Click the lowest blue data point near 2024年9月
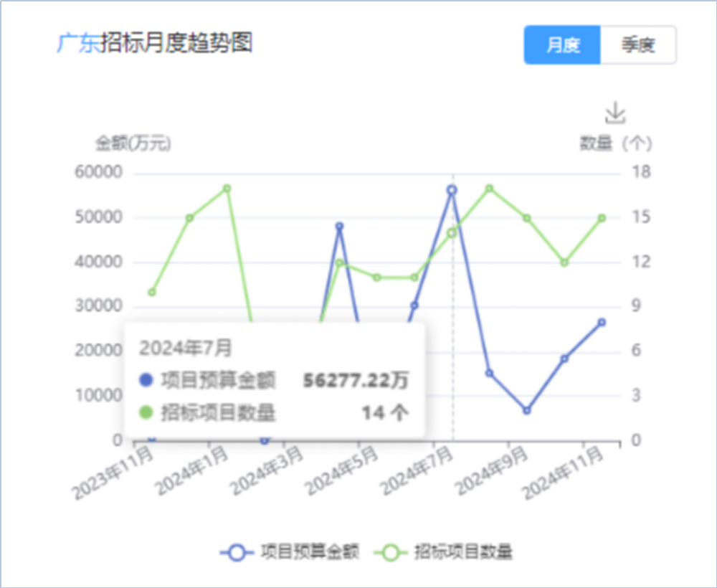This screenshot has height=588, width=717. click(x=526, y=409)
